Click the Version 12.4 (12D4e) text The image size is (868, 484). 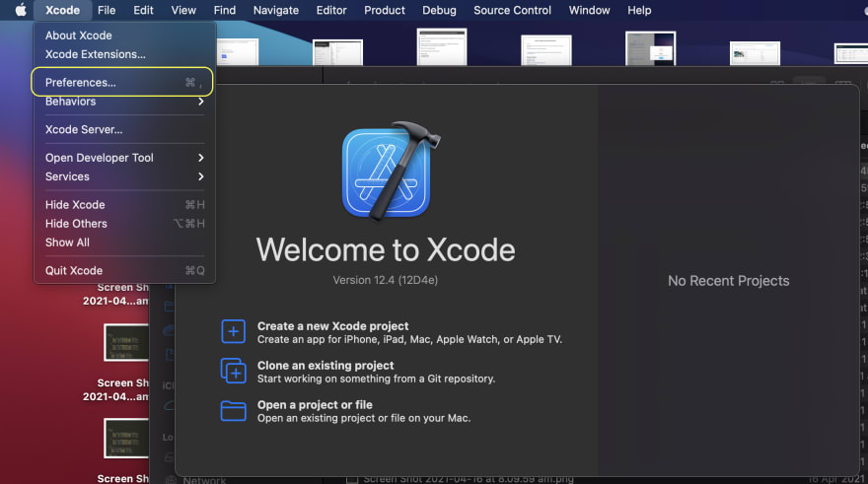386,280
